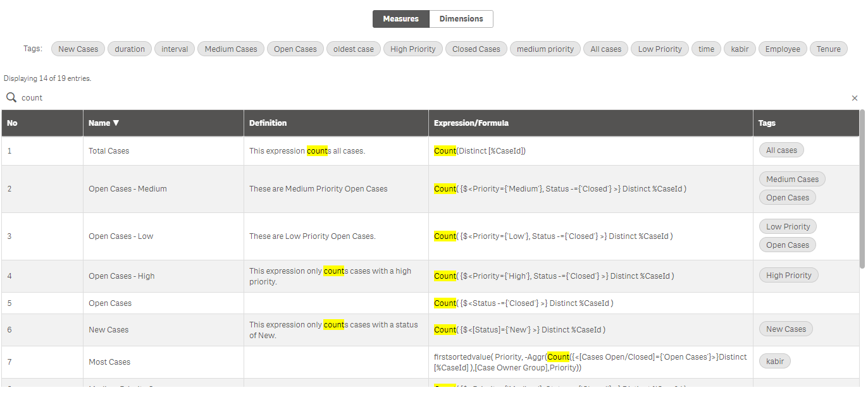The image size is (868, 414).
Task: Toggle the Closed Cases tag filter
Action: pyautogui.click(x=476, y=49)
